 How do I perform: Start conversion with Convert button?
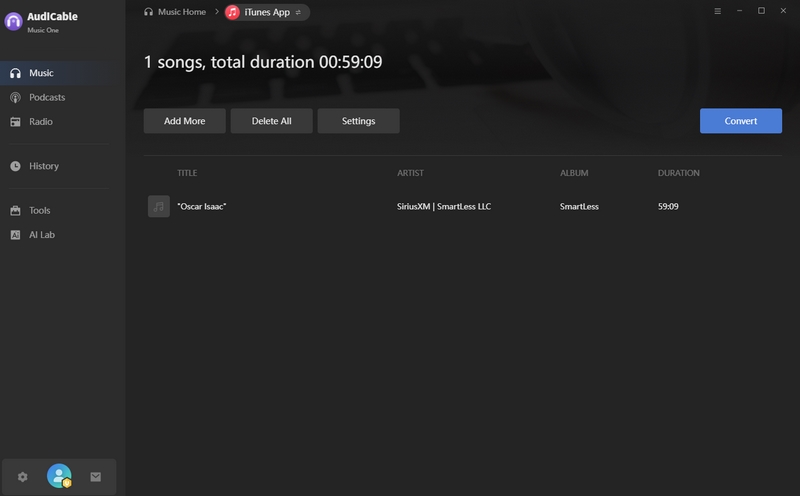741,121
